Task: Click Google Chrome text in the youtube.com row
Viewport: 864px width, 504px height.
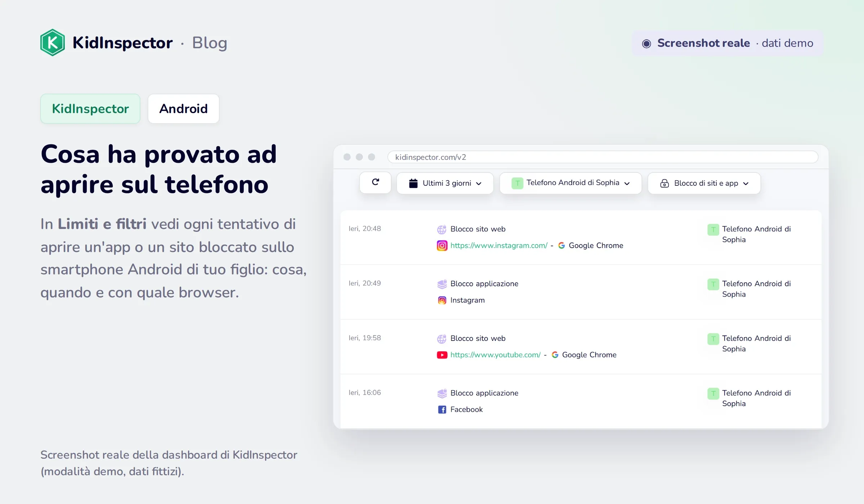Action: point(589,355)
